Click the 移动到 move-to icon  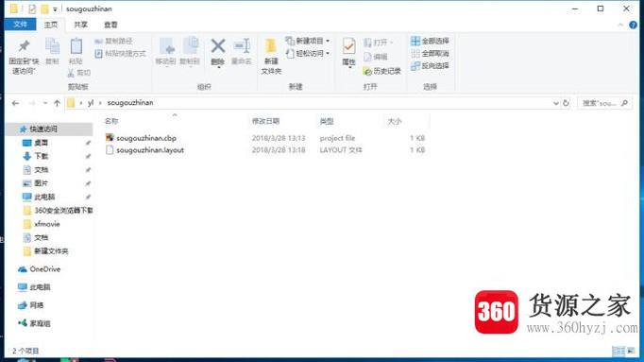click(x=166, y=46)
